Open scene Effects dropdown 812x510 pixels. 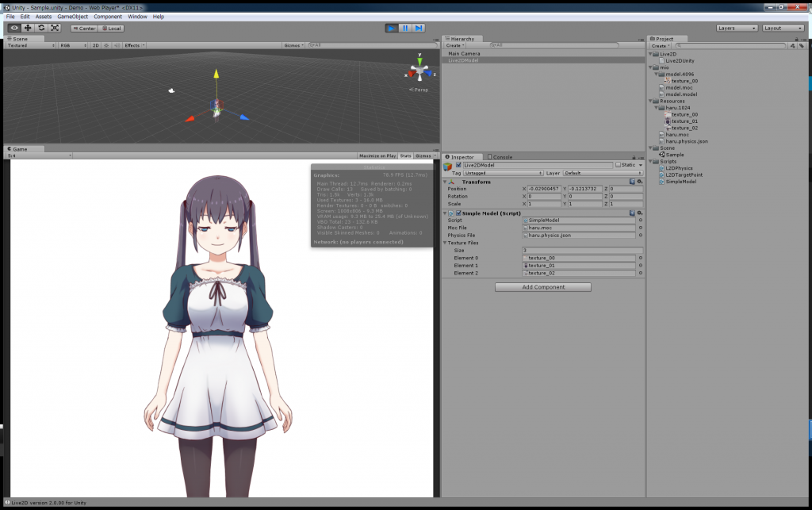coord(134,45)
